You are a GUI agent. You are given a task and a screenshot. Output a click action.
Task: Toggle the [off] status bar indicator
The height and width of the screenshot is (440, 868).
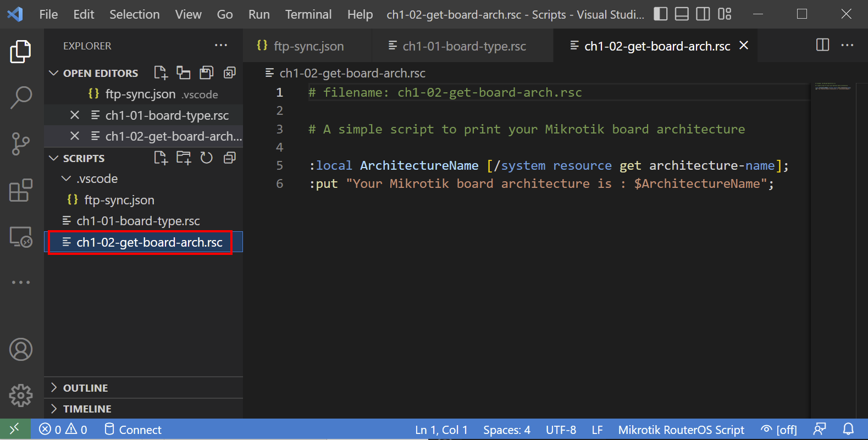point(778,430)
